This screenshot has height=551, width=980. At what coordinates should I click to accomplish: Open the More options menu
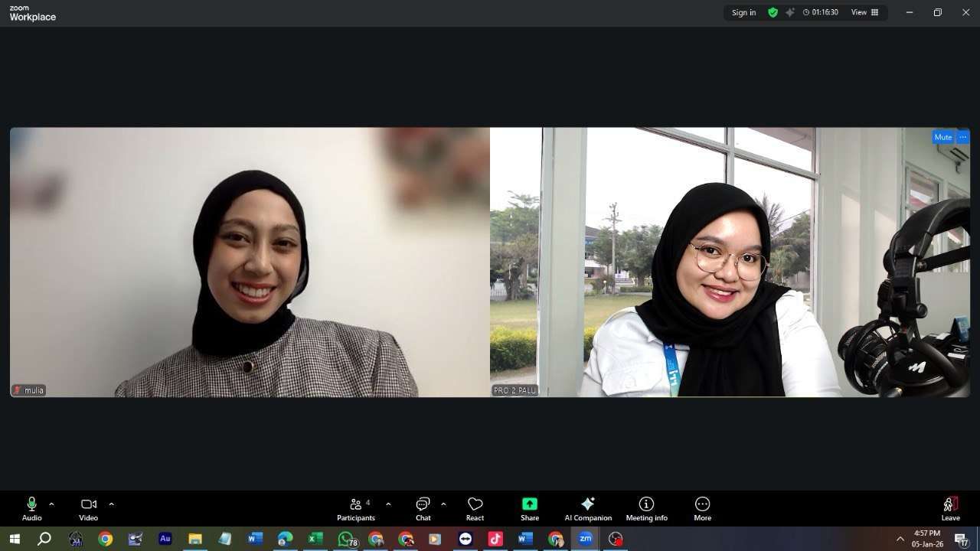tap(702, 508)
